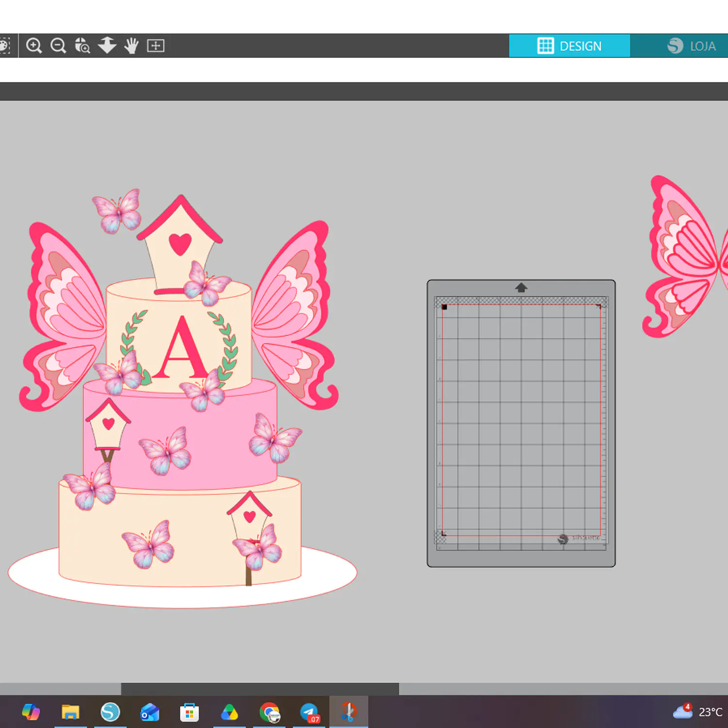Click Silhouette Studio taskbar icon
728x728 pixels.
(x=110, y=712)
